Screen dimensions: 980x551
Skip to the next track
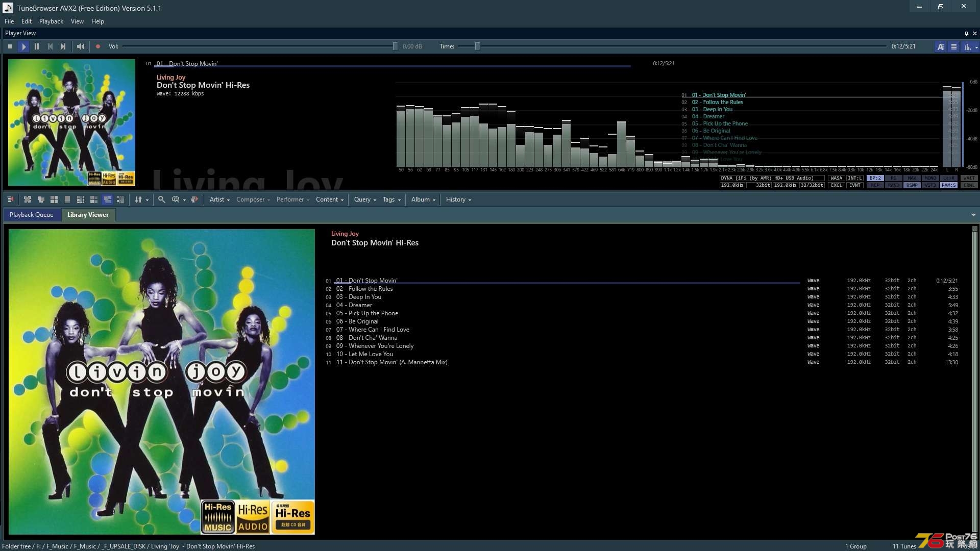click(x=63, y=46)
